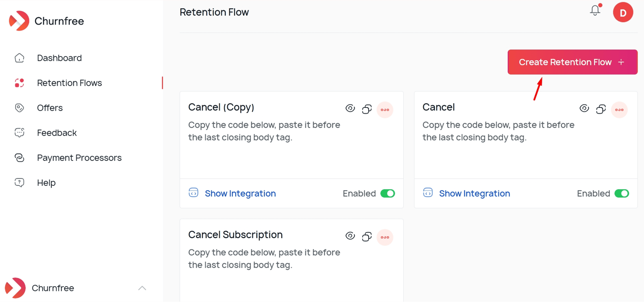Collapse the Churnfree account section at the bottom
The width and height of the screenshot is (644, 302).
pos(142,288)
